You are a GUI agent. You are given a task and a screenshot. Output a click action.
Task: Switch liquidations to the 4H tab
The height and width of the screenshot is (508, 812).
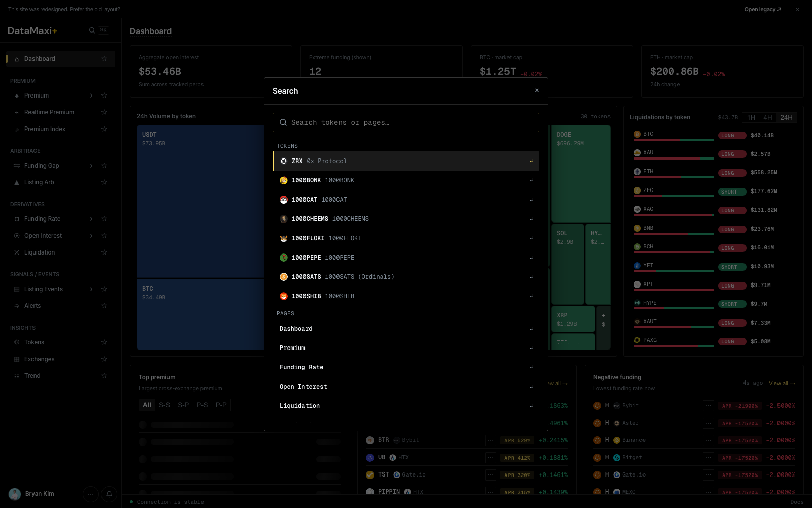click(768, 117)
